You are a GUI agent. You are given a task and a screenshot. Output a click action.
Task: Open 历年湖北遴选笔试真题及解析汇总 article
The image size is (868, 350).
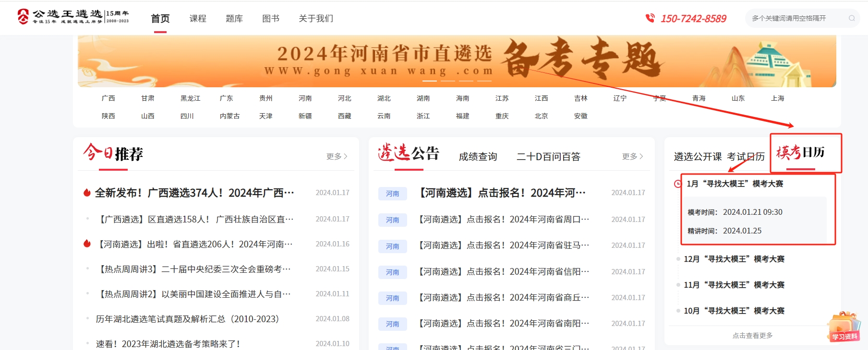point(187,319)
